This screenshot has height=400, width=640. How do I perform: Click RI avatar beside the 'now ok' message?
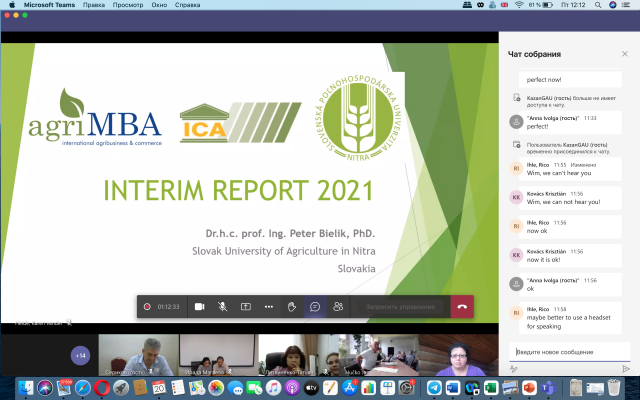pos(516,226)
